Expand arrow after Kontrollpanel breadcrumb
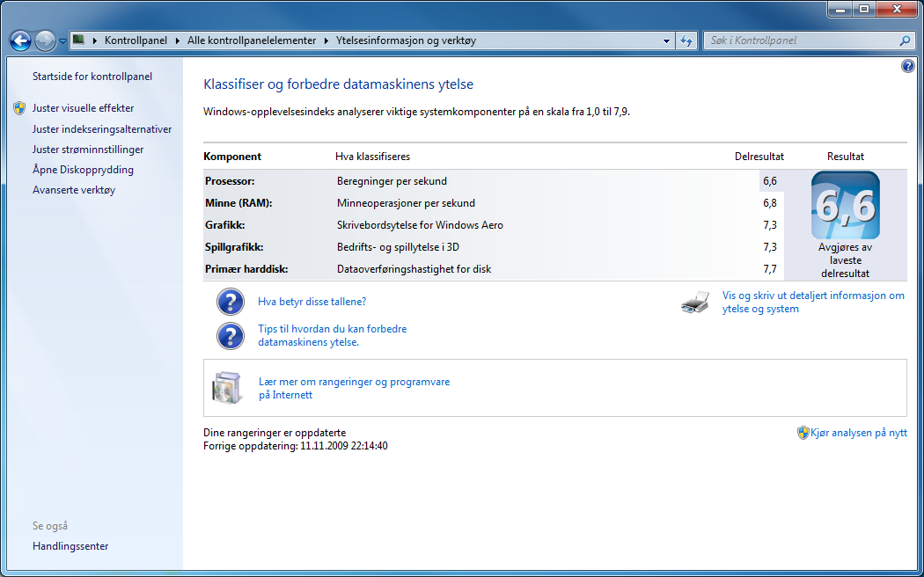The width and height of the screenshot is (924, 577). coord(178,40)
